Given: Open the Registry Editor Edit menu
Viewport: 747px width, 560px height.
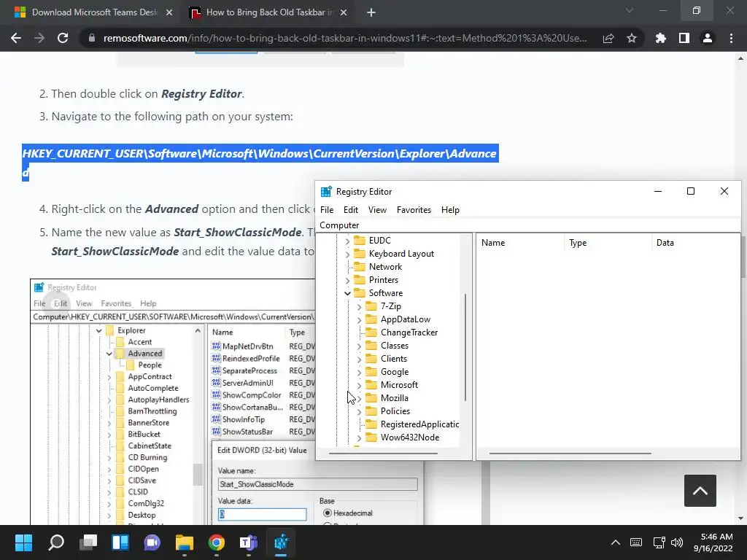Looking at the screenshot, I should (351, 210).
